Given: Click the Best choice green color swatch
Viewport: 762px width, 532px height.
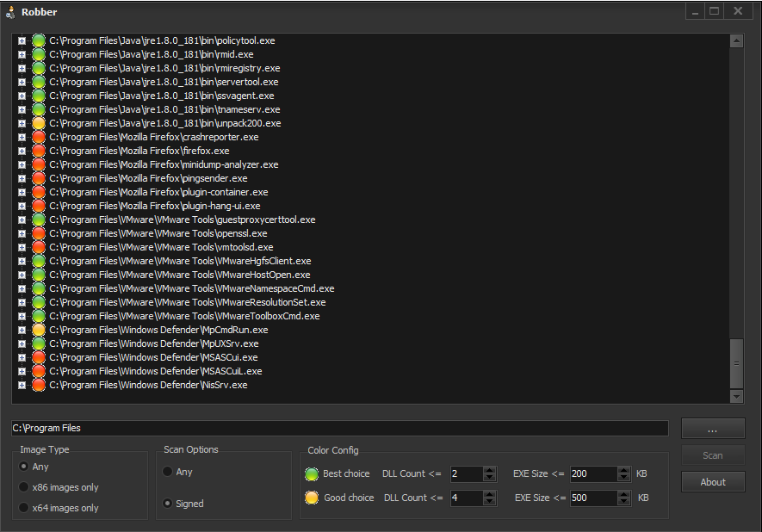Looking at the screenshot, I should point(312,473).
